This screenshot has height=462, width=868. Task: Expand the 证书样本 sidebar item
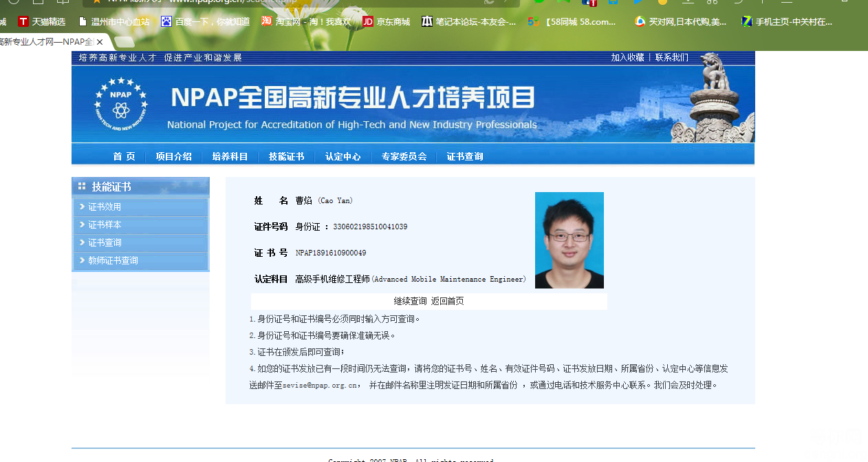tap(105, 224)
